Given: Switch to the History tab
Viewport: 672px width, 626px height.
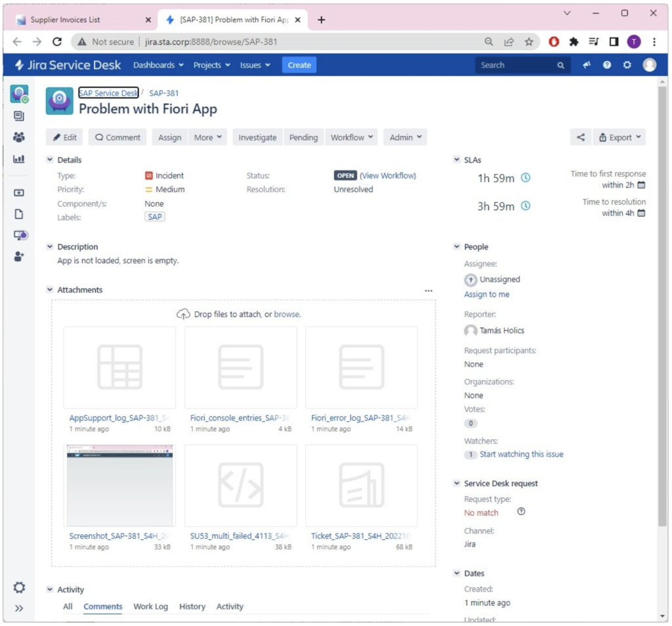Looking at the screenshot, I should [192, 606].
